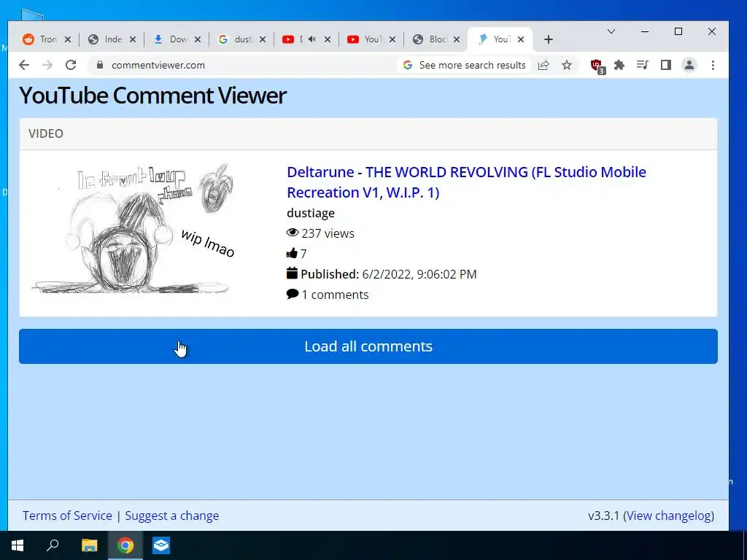Toggle the side panel icon
Screen dimensions: 747x560
(x=665, y=65)
